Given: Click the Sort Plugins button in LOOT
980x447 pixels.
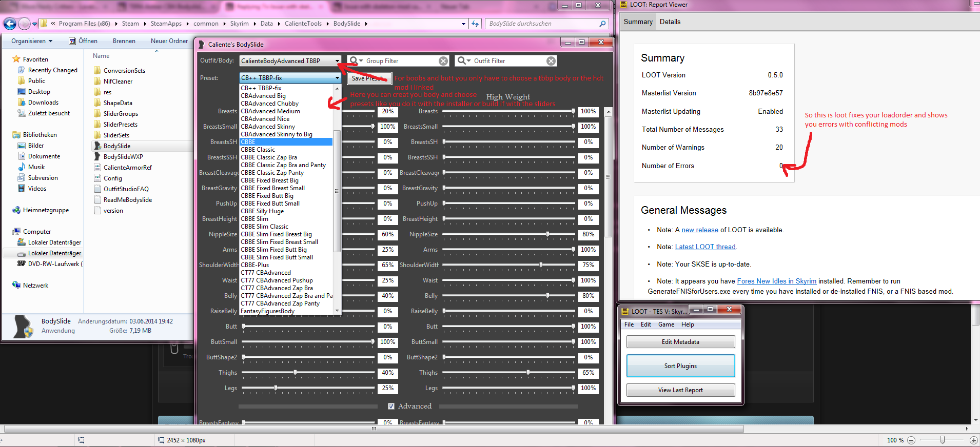Looking at the screenshot, I should point(680,366).
